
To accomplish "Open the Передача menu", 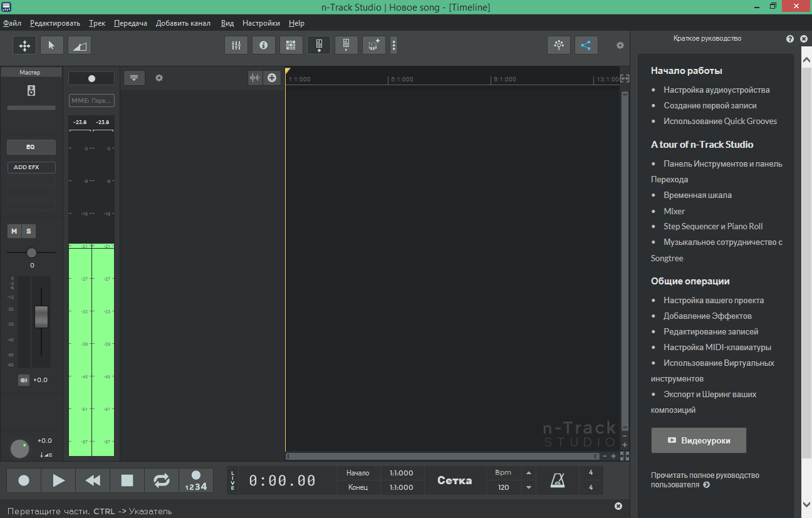I will click(130, 23).
